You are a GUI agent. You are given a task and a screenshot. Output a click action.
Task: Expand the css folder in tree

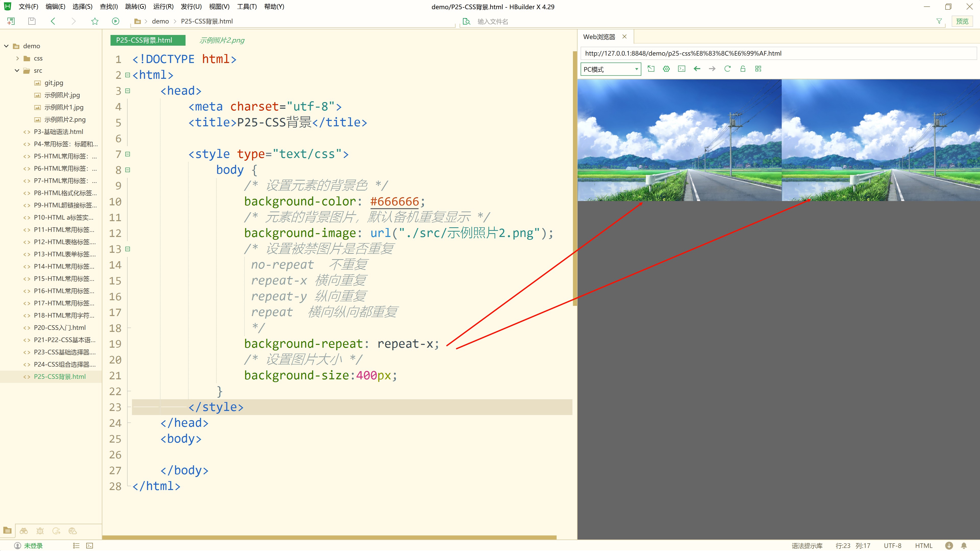18,58
